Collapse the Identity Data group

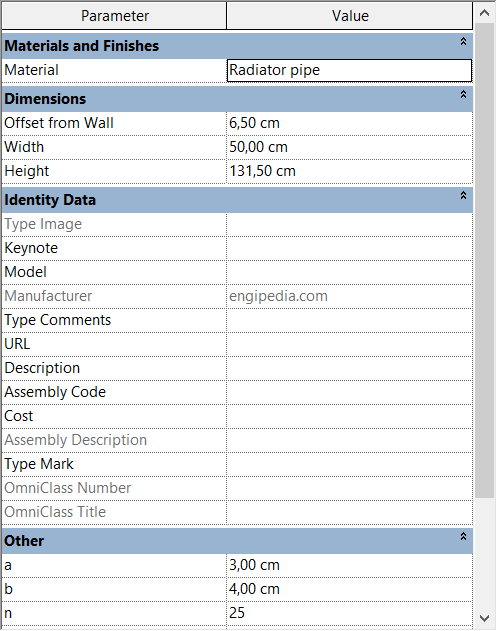tap(463, 196)
